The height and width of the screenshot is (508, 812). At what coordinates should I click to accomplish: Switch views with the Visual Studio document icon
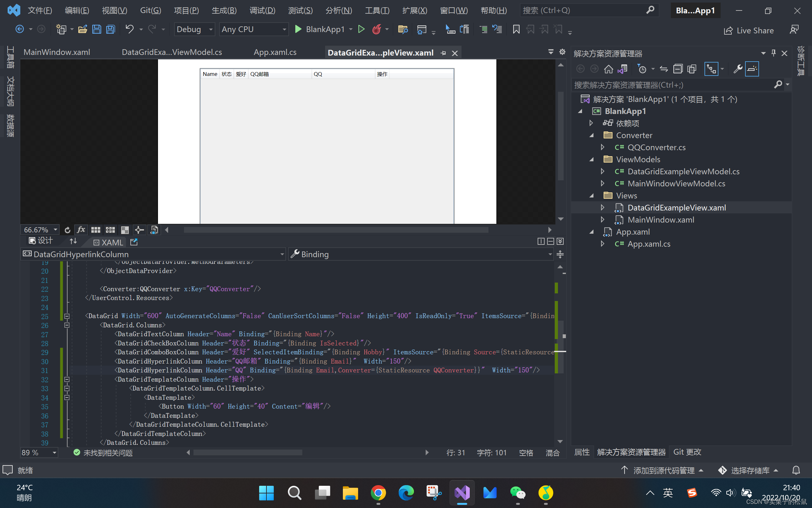[x=622, y=69]
